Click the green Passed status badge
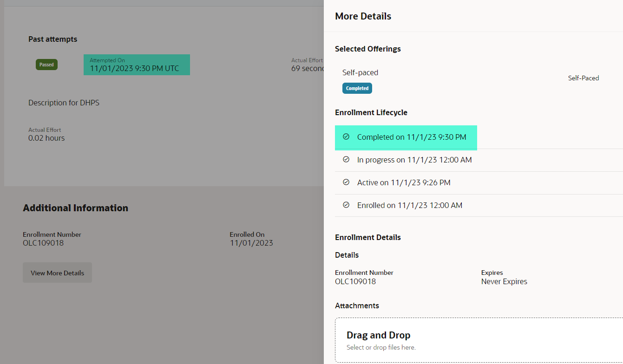Viewport: 623px width, 364px height. tap(46, 65)
